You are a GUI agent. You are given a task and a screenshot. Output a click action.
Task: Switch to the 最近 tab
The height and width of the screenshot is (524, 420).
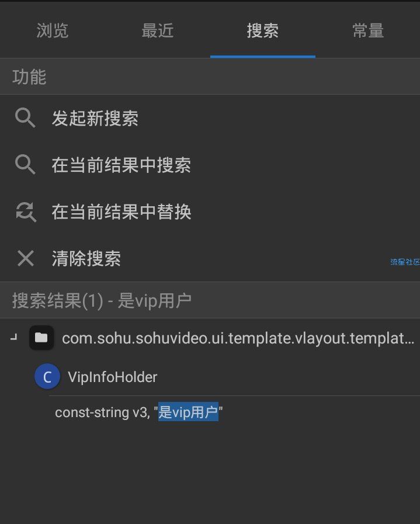[x=157, y=31]
